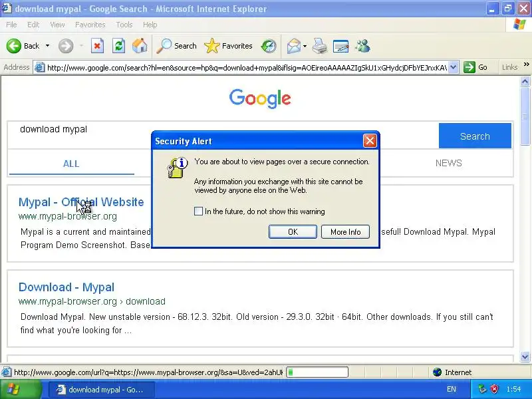Click the vertical scrollbar thumb
The height and width of the screenshot is (399, 532).
[525, 116]
